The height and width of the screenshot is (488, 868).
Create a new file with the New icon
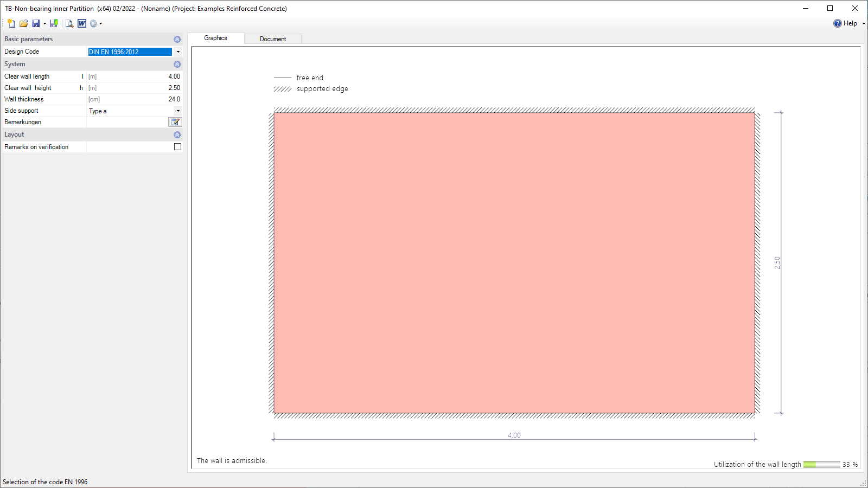(x=11, y=23)
